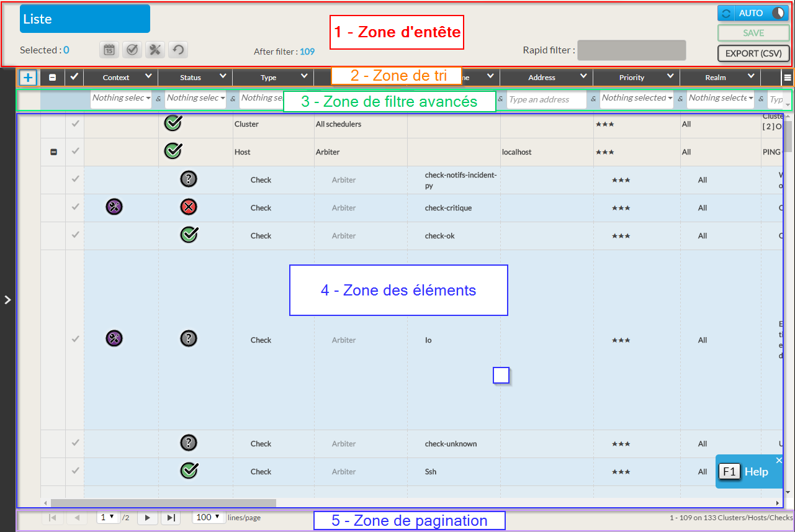Click the calendar schedule icon in header

click(109, 50)
